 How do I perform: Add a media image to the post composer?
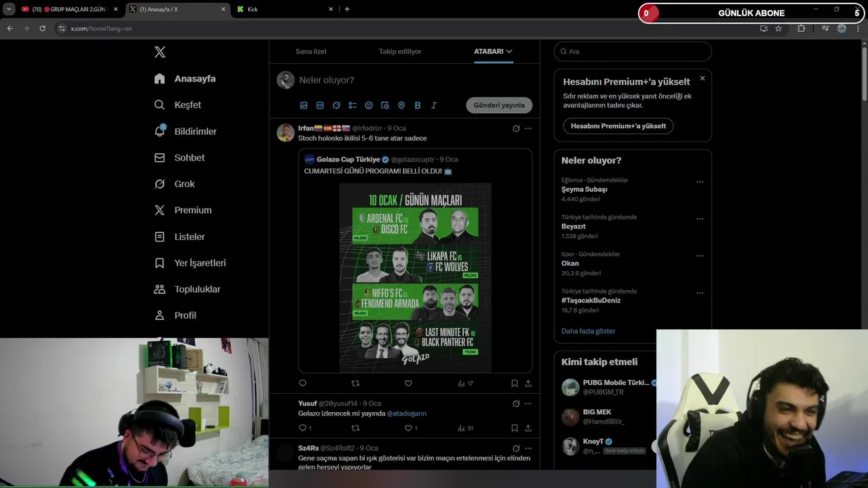(304, 105)
